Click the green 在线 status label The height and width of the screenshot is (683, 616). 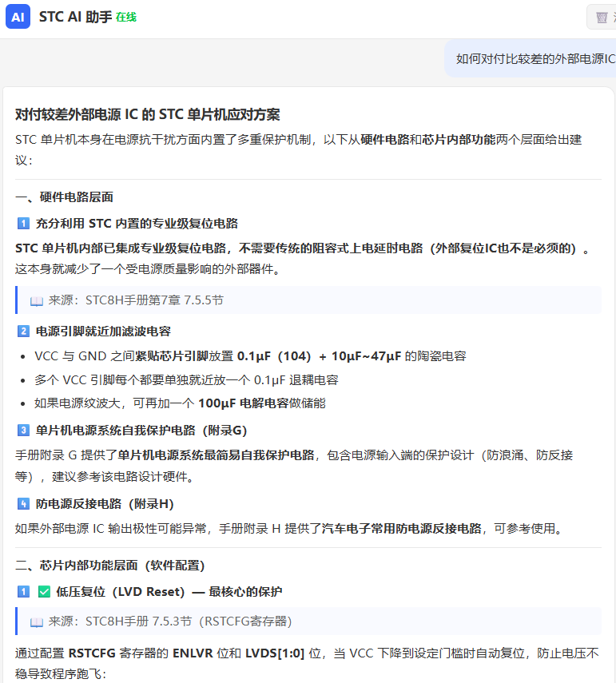coord(126,17)
